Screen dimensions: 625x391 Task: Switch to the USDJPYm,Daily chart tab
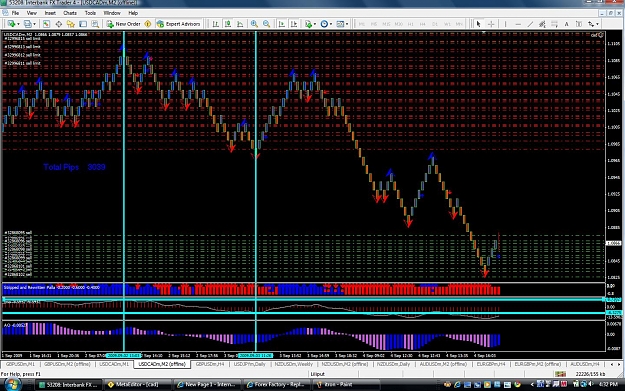250,364
